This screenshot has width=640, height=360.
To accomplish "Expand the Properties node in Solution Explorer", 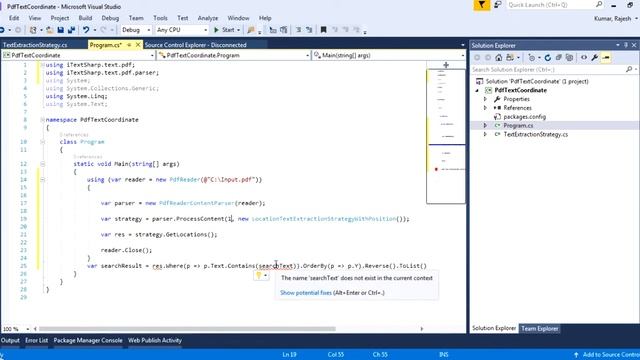I will [x=485, y=99].
